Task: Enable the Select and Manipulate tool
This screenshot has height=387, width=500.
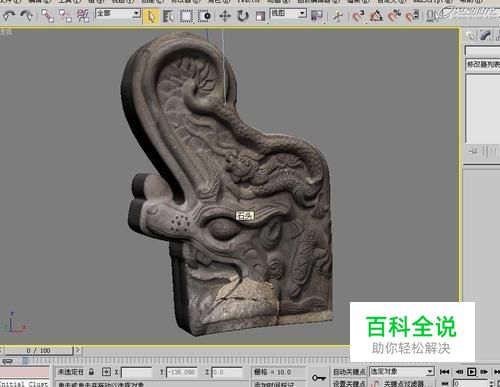Action: (x=338, y=16)
